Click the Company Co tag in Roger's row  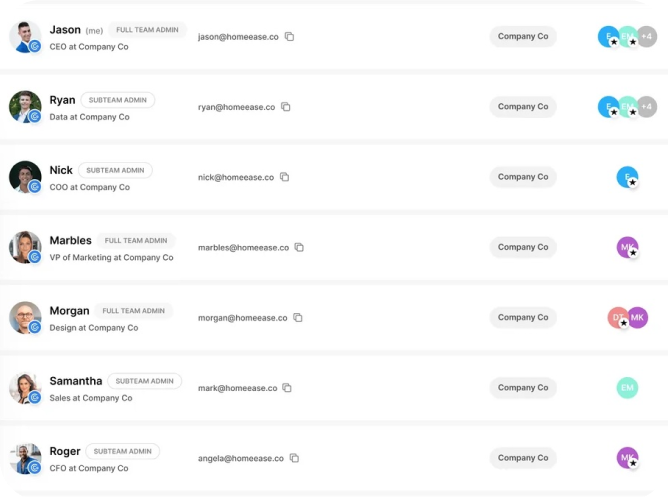point(523,458)
